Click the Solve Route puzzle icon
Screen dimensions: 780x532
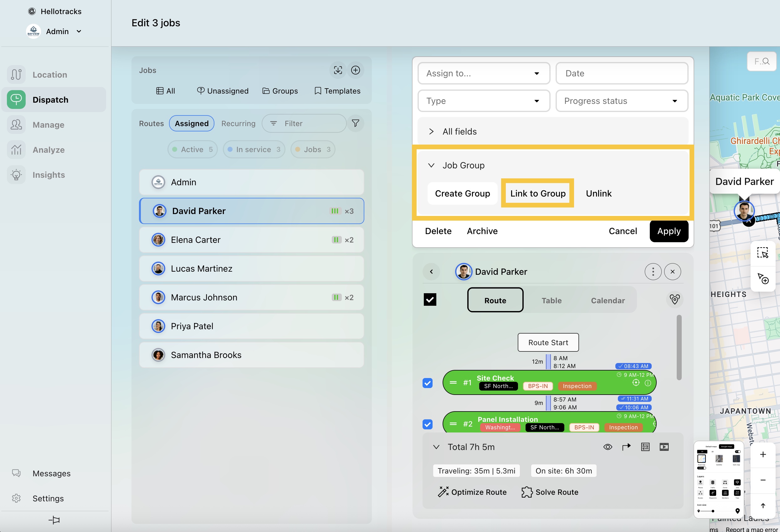(x=526, y=492)
